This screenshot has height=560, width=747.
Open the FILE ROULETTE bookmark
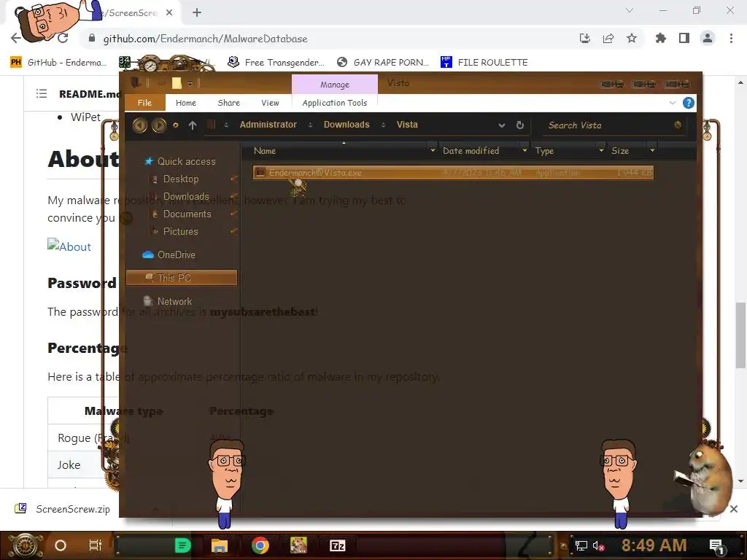click(x=484, y=63)
